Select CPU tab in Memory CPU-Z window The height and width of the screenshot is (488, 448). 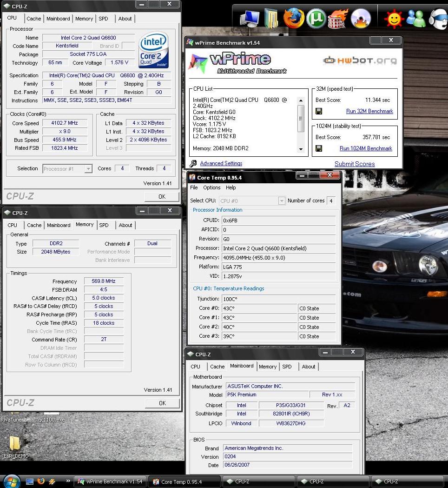pos(13,225)
